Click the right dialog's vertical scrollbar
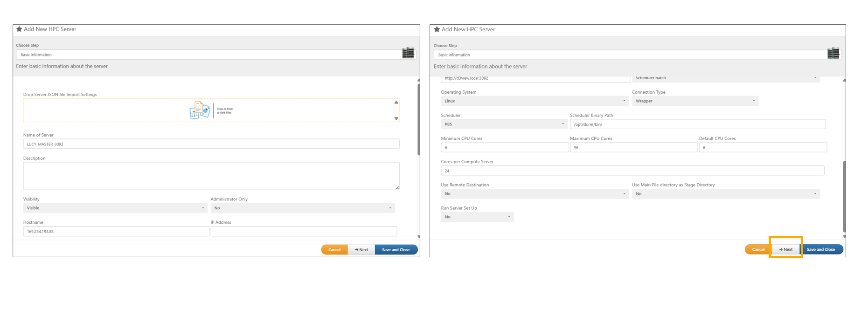 844,196
